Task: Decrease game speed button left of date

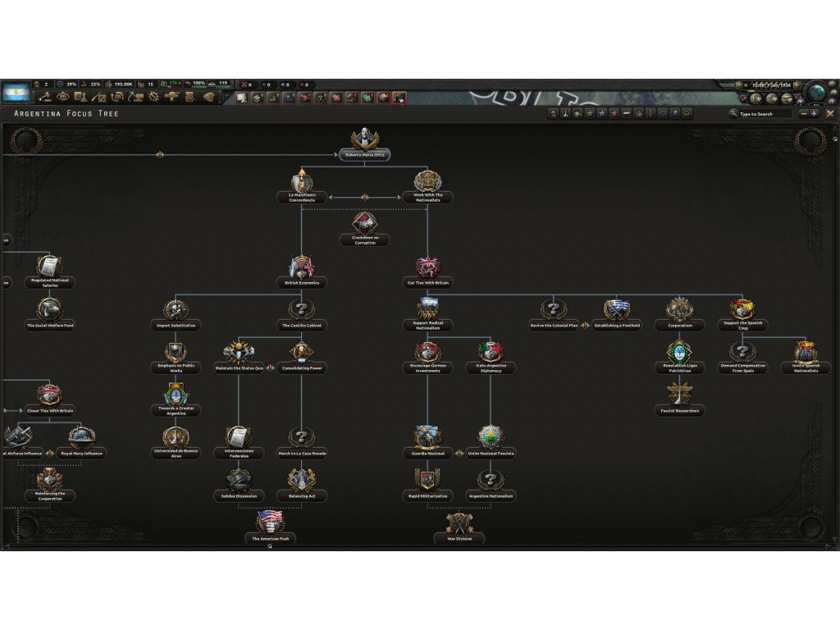Action: 739,85
